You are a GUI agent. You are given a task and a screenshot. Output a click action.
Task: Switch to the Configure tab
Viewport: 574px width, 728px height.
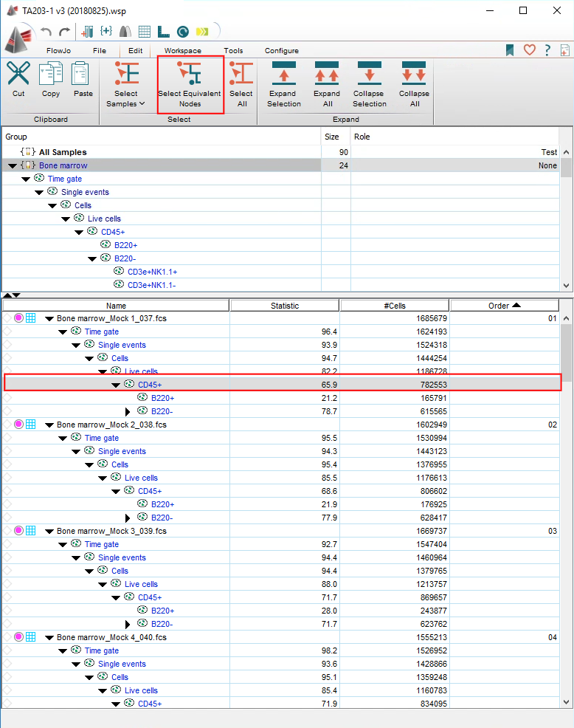coord(282,51)
